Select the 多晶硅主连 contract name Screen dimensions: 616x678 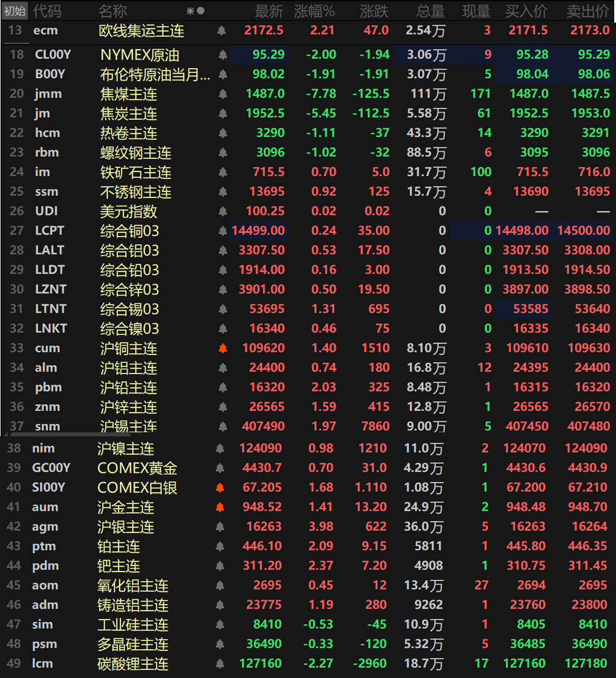[133, 644]
